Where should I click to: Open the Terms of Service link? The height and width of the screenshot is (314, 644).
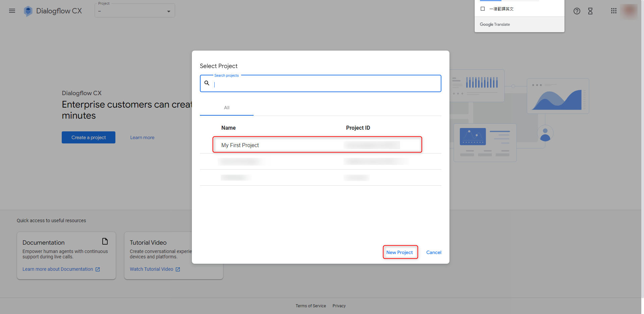tap(311, 306)
